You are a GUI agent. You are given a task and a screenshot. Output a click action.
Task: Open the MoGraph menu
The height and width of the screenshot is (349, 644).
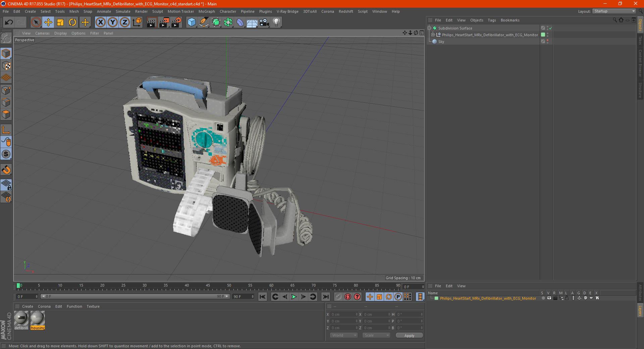tap(206, 11)
